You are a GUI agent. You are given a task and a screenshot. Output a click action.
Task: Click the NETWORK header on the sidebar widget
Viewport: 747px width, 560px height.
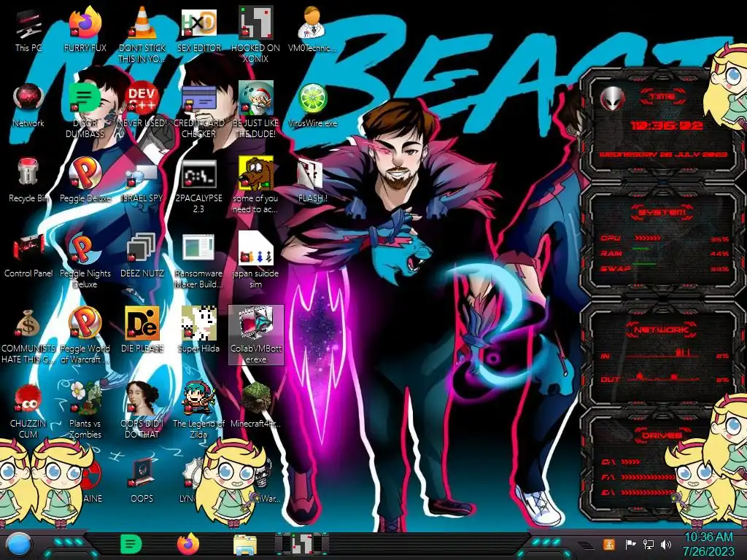coord(661,329)
